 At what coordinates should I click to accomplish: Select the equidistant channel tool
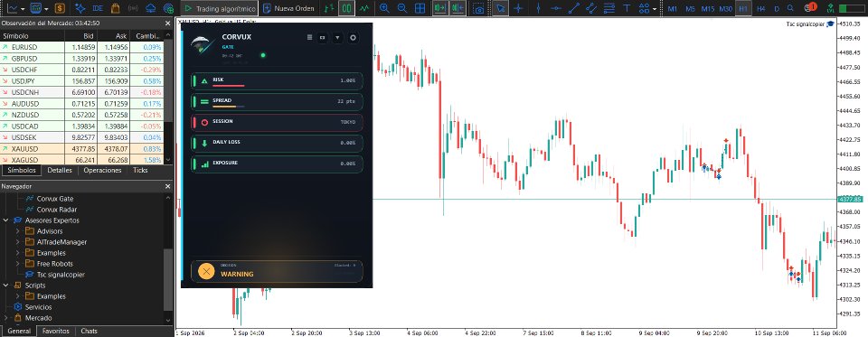pos(591,8)
